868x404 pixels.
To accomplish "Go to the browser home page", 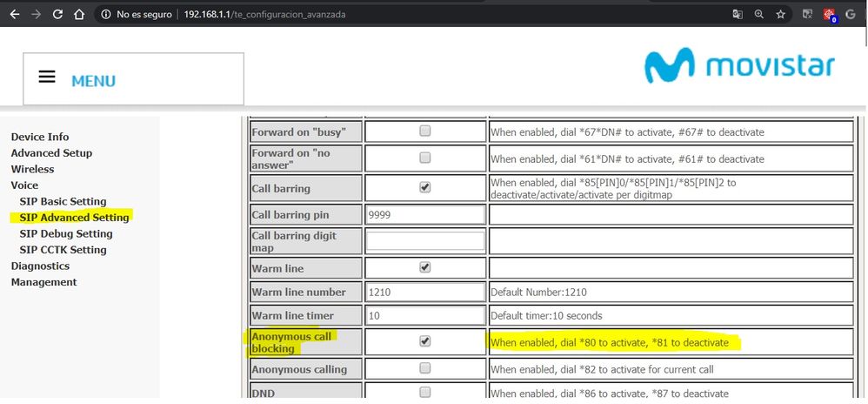I will tap(79, 15).
